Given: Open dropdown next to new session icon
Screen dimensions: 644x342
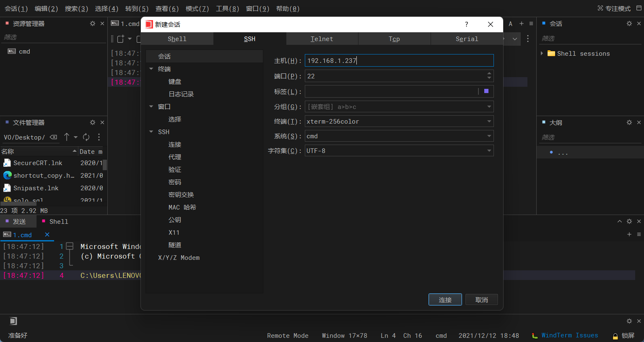Looking at the screenshot, I should (130, 39).
